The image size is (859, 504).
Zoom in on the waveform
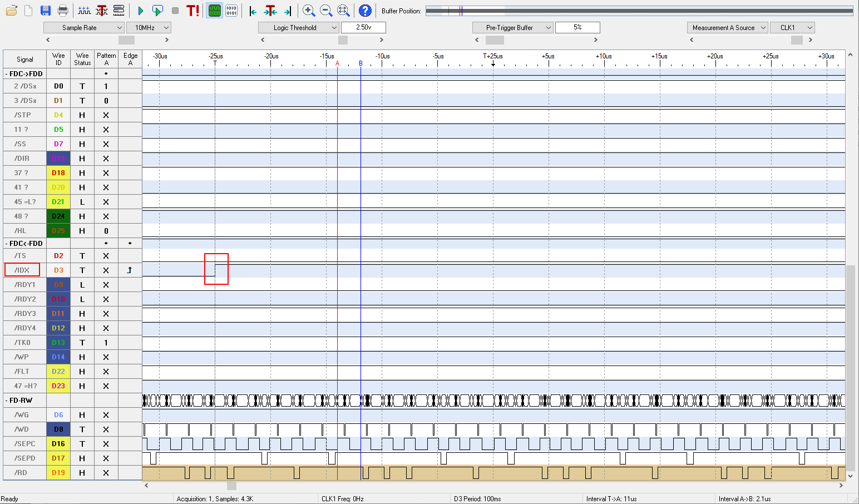[x=309, y=11]
